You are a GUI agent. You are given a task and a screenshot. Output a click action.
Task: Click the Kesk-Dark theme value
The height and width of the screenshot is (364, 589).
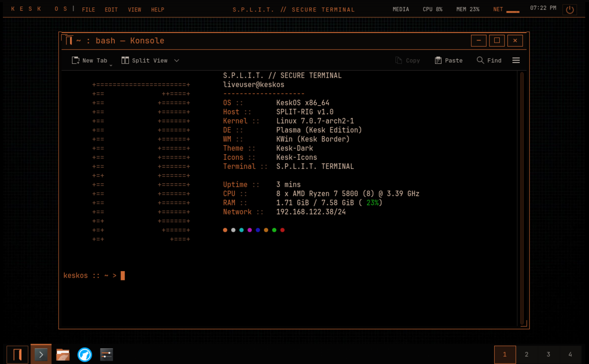[x=295, y=148]
